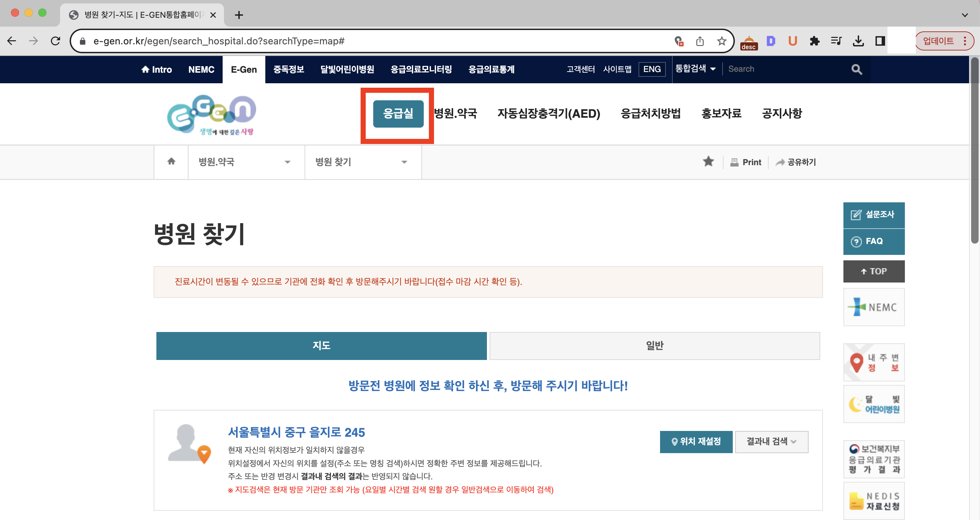The image size is (980, 520).
Task: Open the 통합검색 search type dropdown
Action: [x=696, y=69]
